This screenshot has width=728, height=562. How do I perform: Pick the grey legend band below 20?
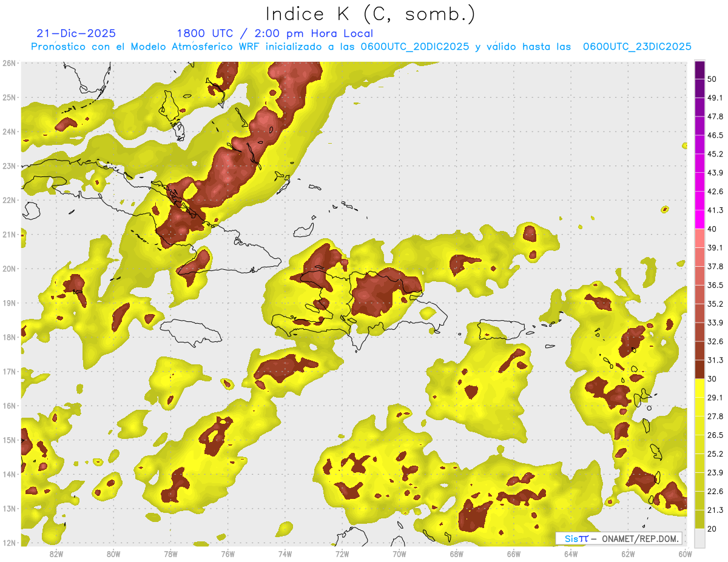pyautogui.click(x=699, y=538)
